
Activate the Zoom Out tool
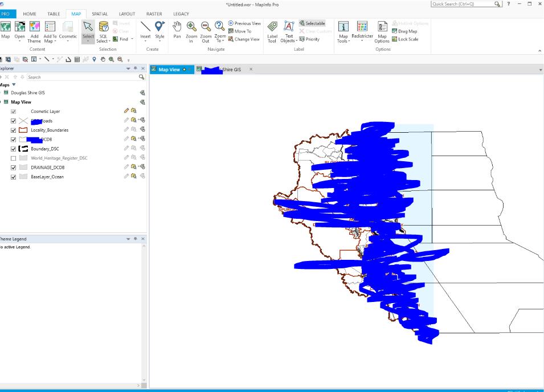click(206, 32)
